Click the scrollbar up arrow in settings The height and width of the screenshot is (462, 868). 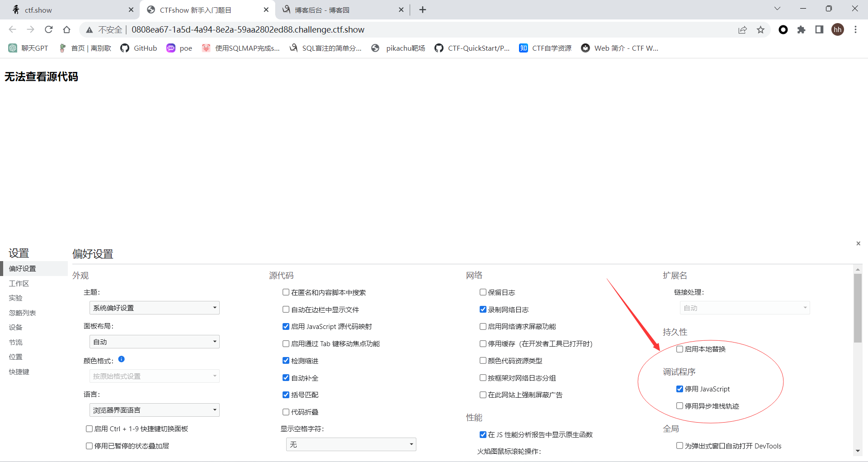pyautogui.click(x=858, y=269)
